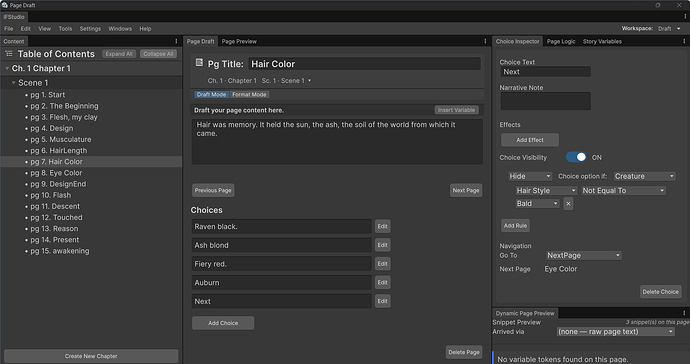
Task: Open the Bald value dropdown
Action: pos(537,203)
